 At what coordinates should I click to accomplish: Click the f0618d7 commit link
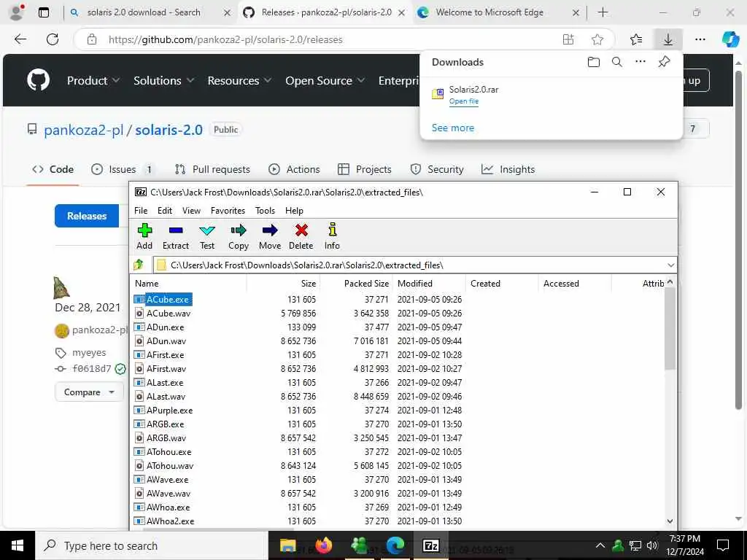click(x=91, y=368)
